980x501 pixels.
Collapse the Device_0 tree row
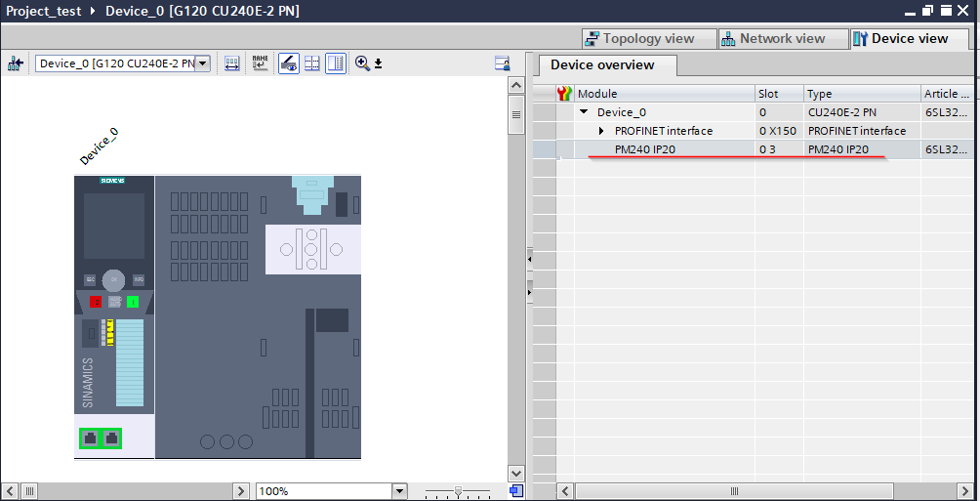[x=584, y=112]
